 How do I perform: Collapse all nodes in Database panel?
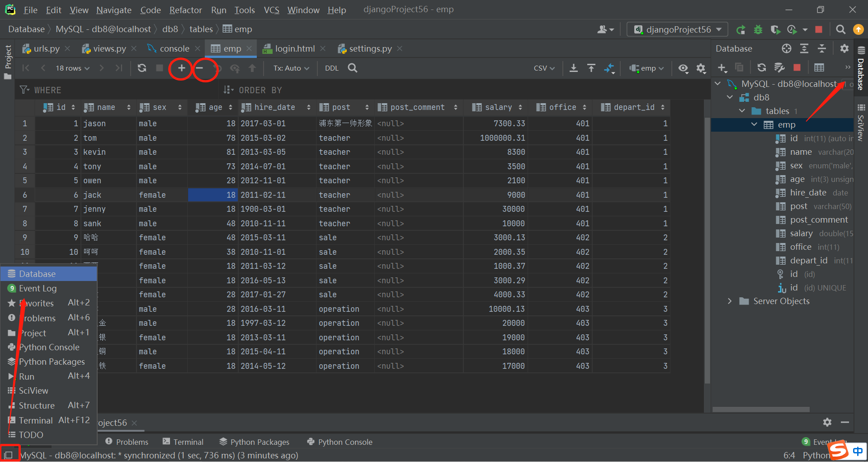tap(822, 48)
